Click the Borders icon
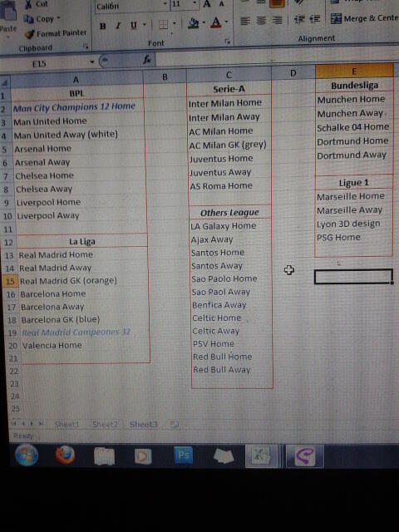The height and width of the screenshot is (532, 399). point(163,24)
